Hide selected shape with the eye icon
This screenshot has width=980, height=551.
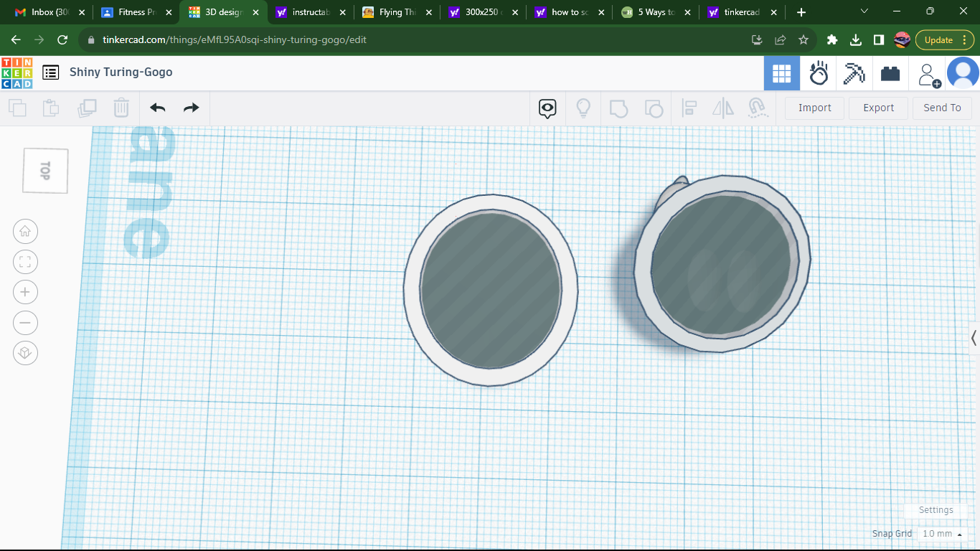(x=547, y=108)
